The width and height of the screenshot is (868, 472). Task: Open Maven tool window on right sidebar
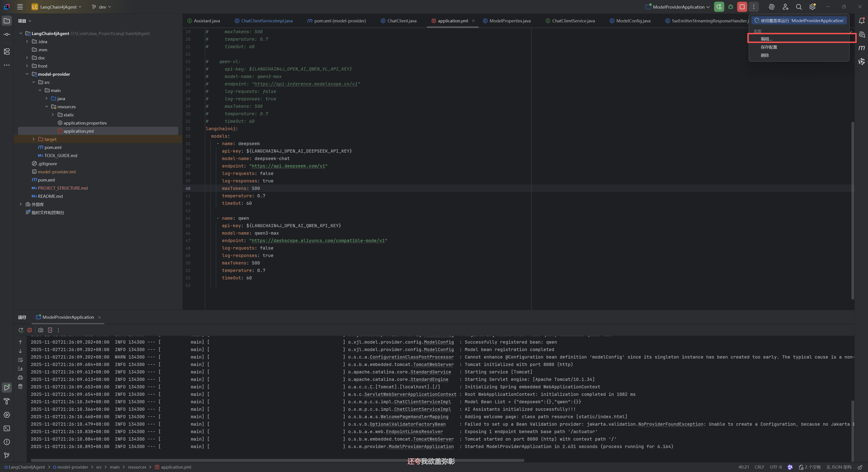tap(862, 48)
